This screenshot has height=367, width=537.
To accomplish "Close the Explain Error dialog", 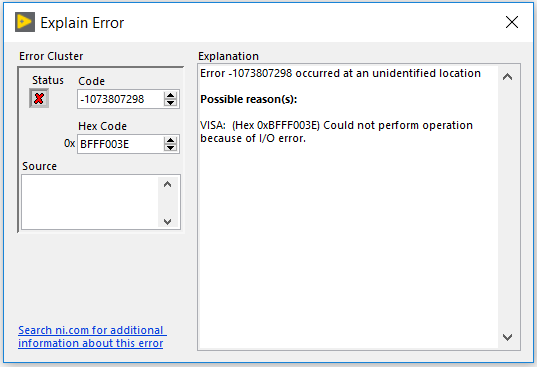I will [512, 22].
